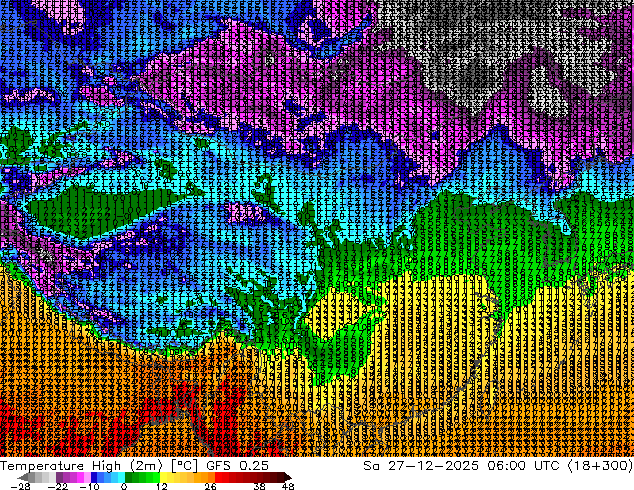Pick the bright yellow swatch in the legend

[163, 477]
